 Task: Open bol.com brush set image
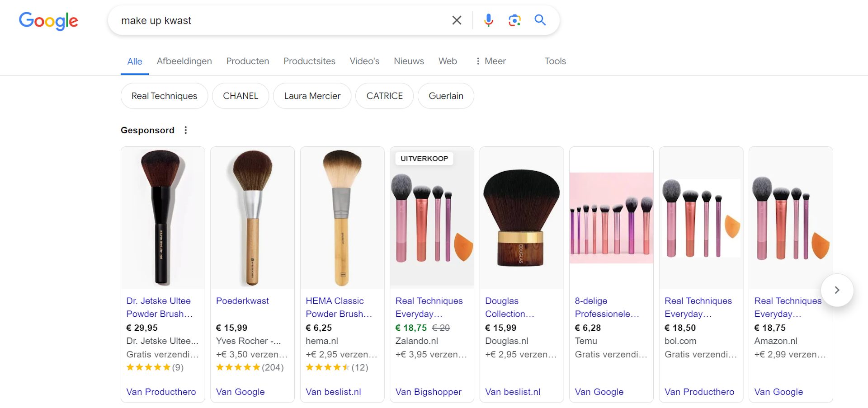click(x=701, y=218)
